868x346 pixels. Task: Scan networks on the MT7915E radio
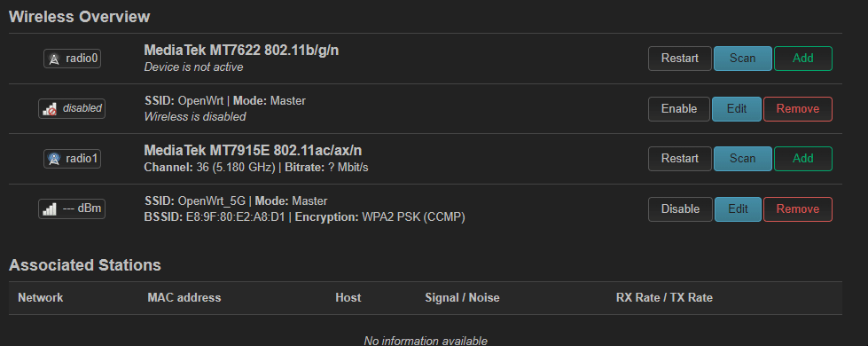742,159
